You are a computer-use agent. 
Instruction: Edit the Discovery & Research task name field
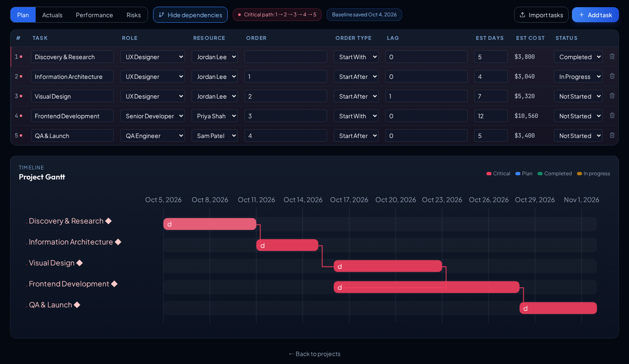[72, 57]
